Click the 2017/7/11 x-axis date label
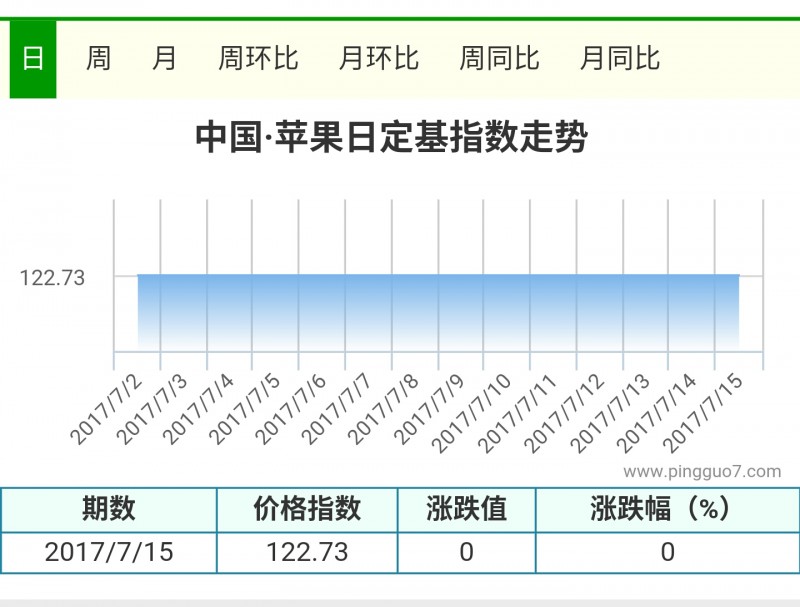 pyautogui.click(x=518, y=414)
